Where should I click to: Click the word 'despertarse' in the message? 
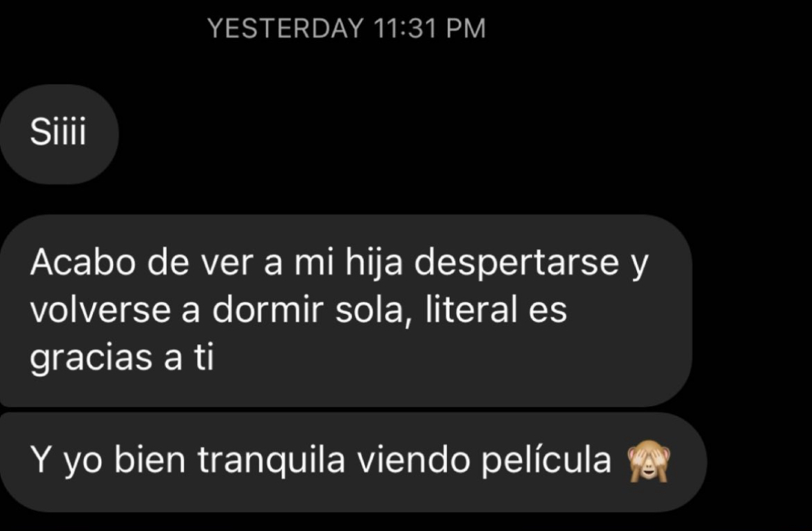(x=517, y=262)
